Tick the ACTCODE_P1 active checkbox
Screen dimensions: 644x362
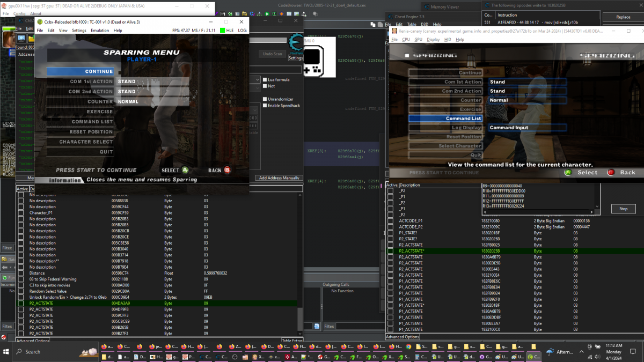391,221
